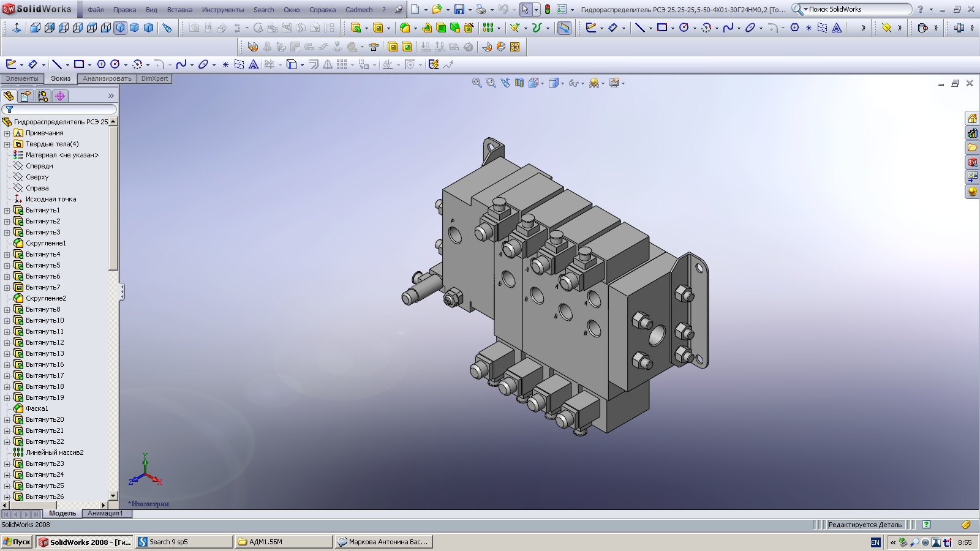Click the Offset Entities sketch icon
The height and width of the screenshot is (551, 980).
pyautogui.click(x=314, y=64)
